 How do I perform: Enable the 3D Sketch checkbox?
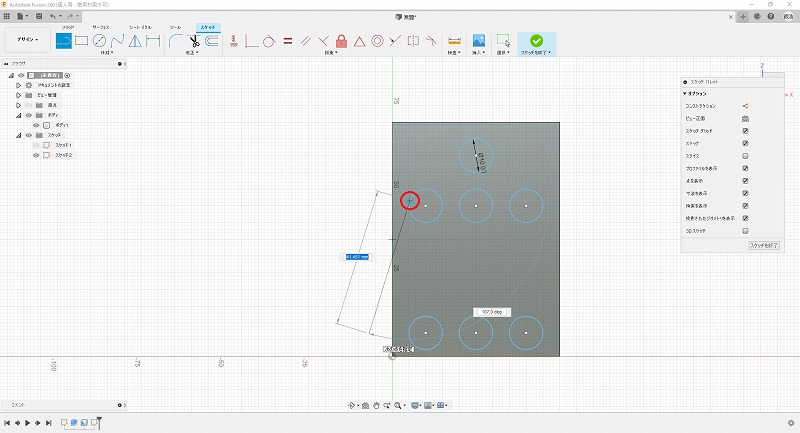click(746, 230)
